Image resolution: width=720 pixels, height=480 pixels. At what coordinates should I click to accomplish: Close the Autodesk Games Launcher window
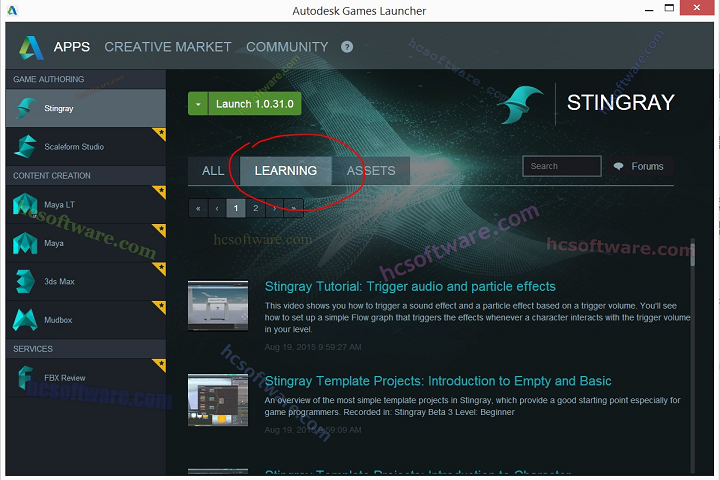tap(697, 8)
